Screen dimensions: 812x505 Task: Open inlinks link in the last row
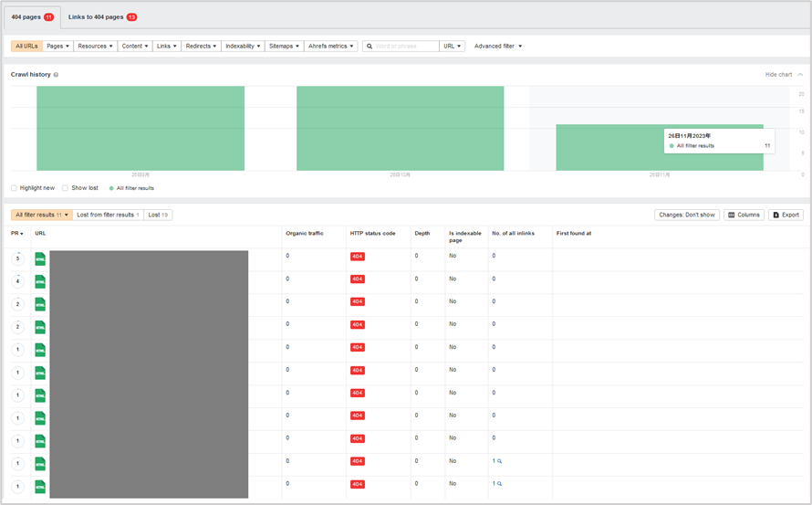point(496,484)
